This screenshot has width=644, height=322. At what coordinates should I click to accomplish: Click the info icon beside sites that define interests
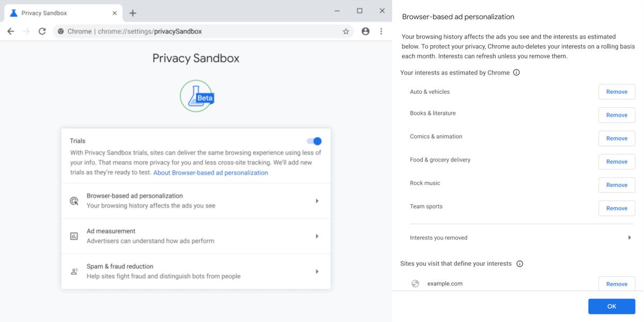click(x=519, y=264)
